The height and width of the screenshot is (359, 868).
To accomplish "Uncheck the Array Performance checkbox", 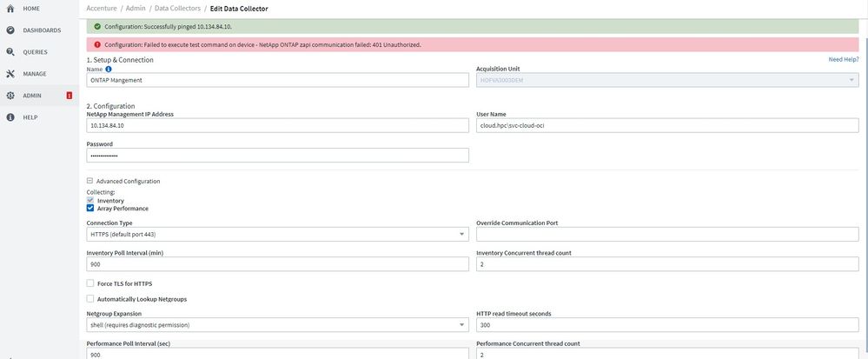I will tap(90, 209).
